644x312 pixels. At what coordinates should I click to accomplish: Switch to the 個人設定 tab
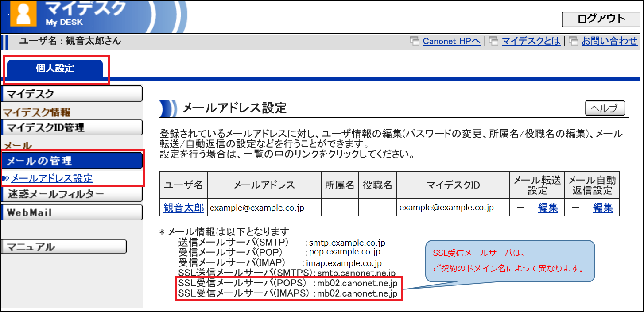click(x=55, y=69)
